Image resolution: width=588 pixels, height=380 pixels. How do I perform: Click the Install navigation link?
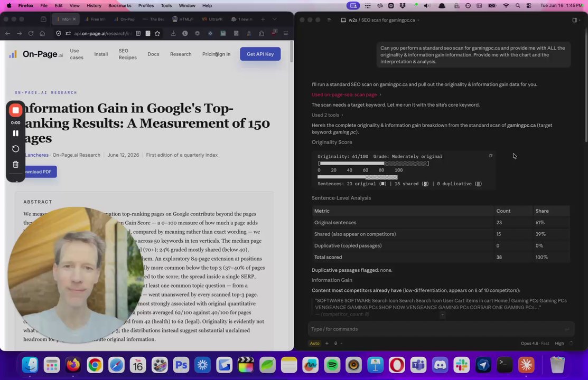(101, 54)
